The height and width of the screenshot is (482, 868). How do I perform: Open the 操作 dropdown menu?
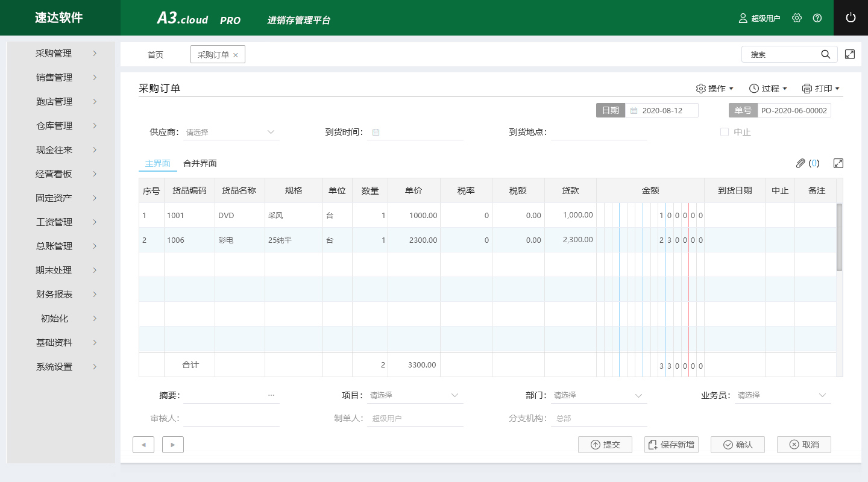pos(715,89)
